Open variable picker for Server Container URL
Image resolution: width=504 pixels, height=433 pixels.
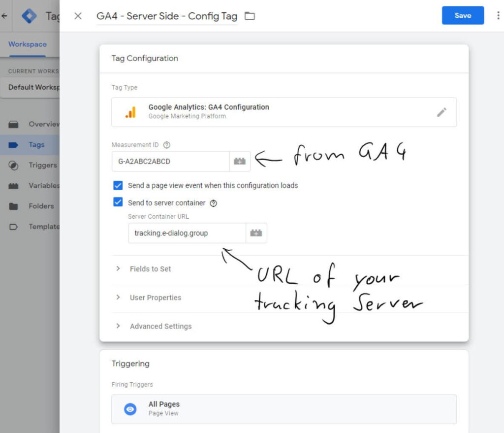coord(256,233)
